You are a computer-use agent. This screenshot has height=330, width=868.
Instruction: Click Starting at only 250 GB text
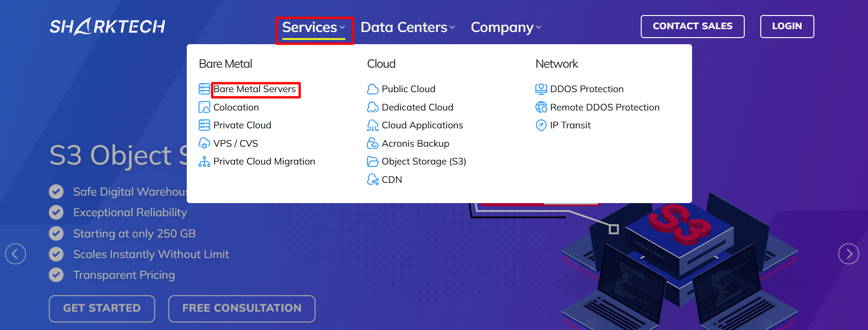134,234
